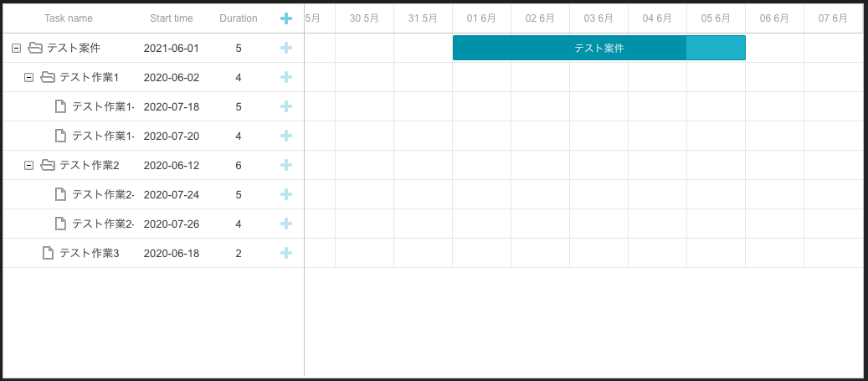Click start date 2020-06-18

click(x=171, y=254)
